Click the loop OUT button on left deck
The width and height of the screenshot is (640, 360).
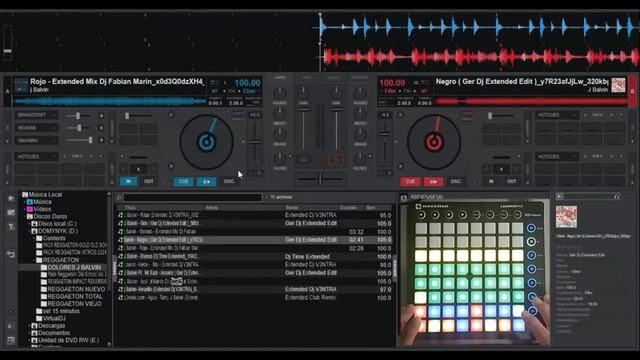(x=149, y=181)
